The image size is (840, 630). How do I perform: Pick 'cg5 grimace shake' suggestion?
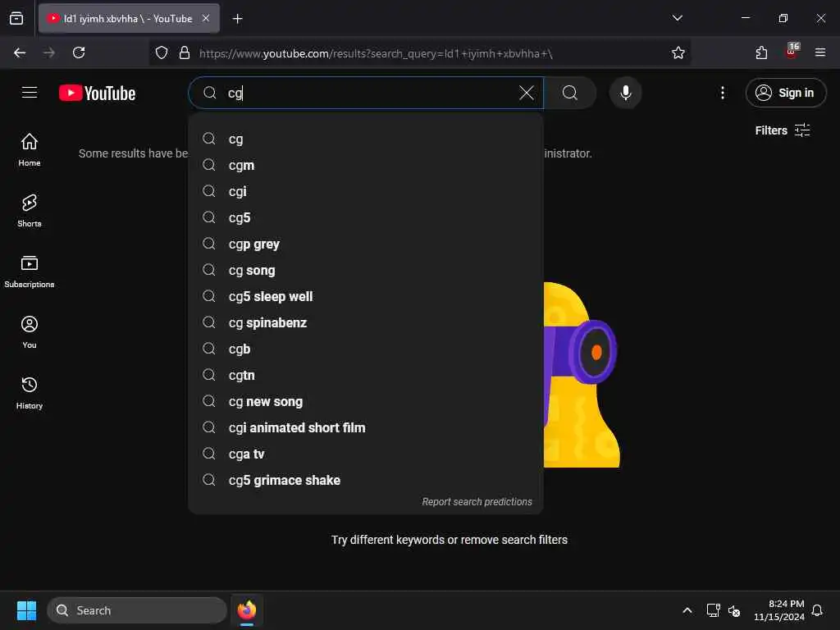366,480
